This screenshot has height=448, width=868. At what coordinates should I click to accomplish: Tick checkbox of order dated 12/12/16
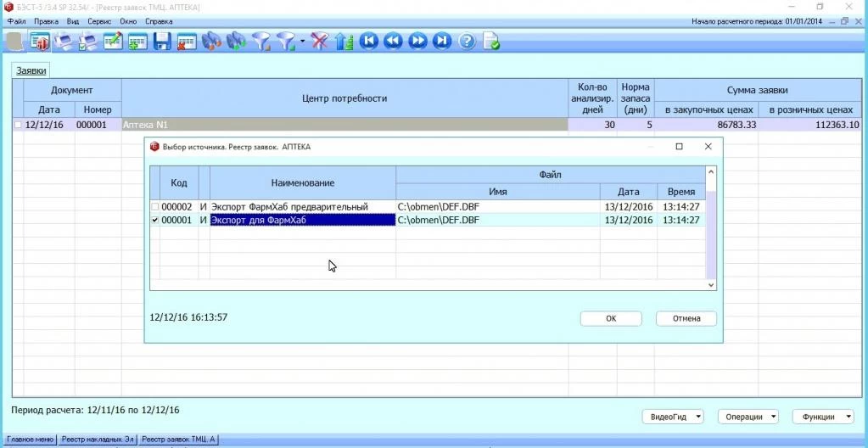point(18,125)
